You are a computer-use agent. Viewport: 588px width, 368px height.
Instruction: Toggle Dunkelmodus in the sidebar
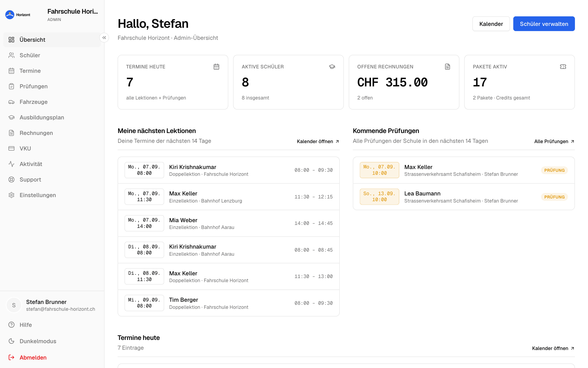point(52,341)
